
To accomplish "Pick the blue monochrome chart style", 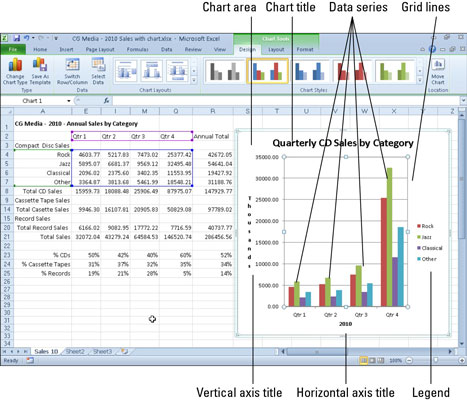I will (x=310, y=71).
